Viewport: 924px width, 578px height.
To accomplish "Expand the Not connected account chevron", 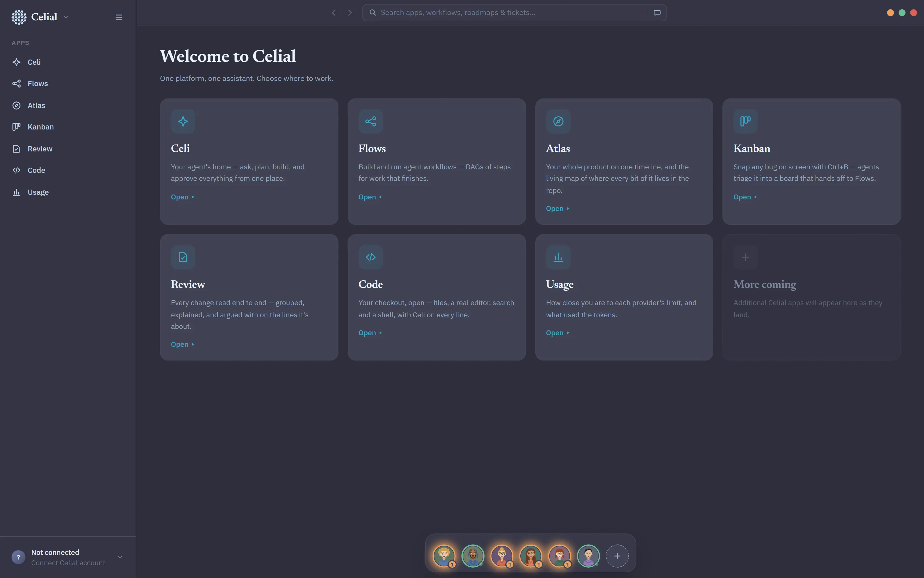I will click(120, 557).
